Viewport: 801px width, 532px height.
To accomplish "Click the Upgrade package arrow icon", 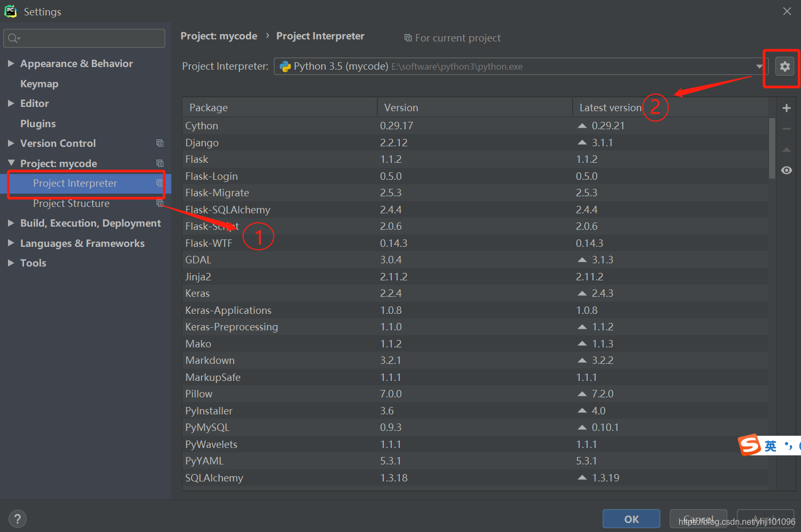I will point(786,149).
